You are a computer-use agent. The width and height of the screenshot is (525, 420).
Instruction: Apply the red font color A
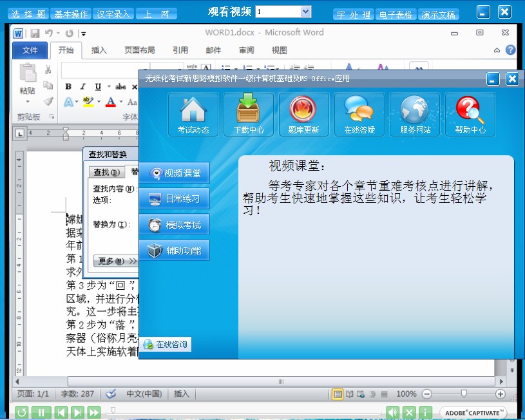click(x=111, y=102)
